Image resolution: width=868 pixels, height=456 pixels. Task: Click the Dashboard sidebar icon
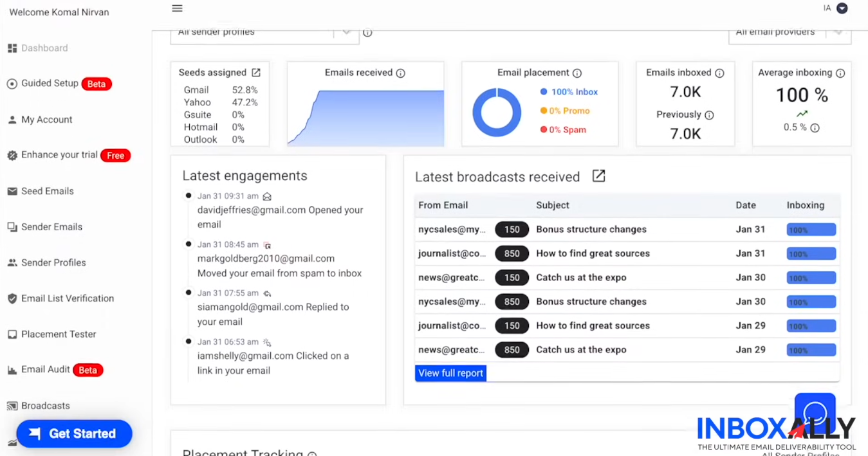pyautogui.click(x=12, y=48)
